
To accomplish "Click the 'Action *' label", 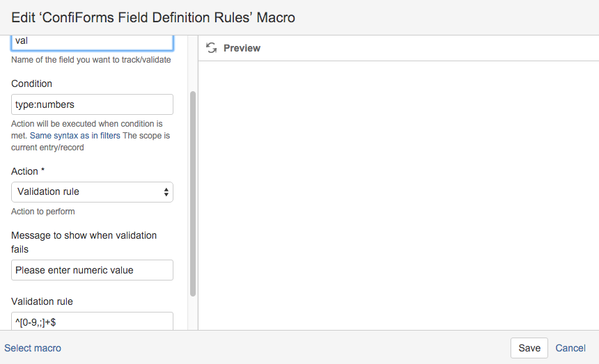I will pos(28,171).
